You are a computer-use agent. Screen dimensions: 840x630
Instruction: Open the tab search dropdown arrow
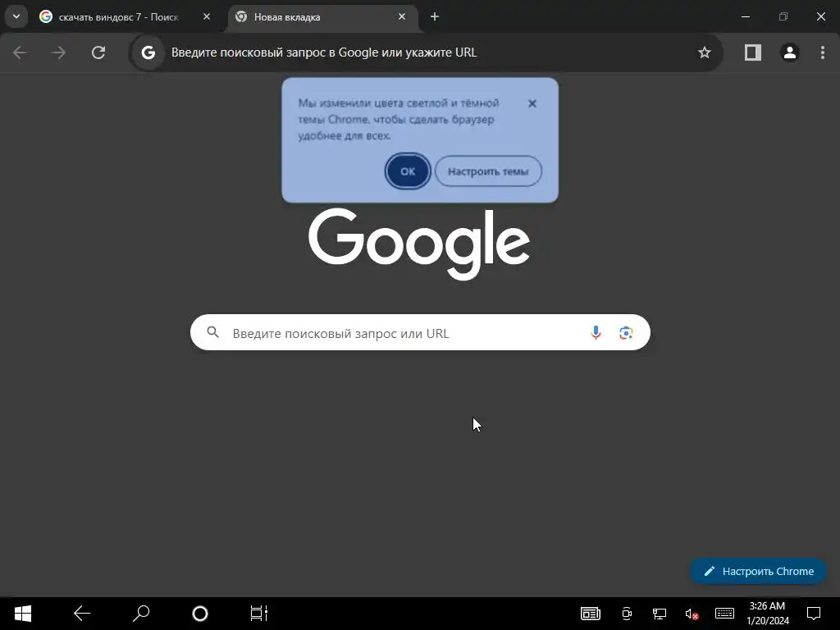pos(16,16)
